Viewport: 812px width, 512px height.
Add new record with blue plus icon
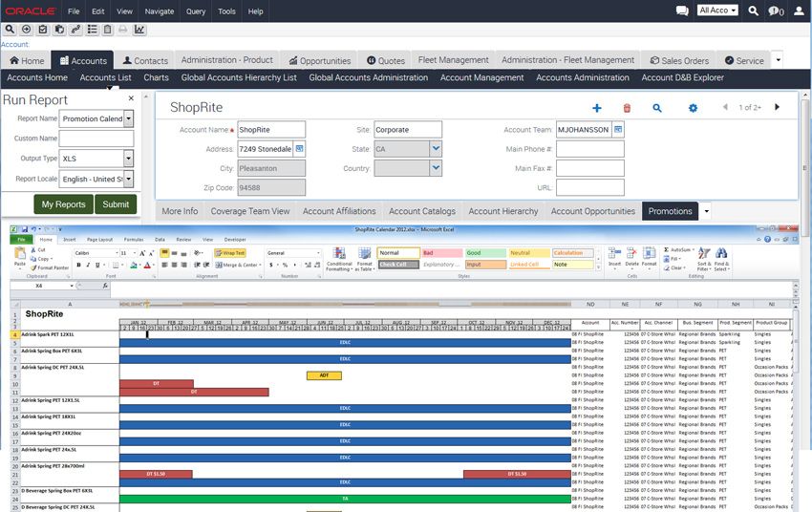tap(596, 108)
